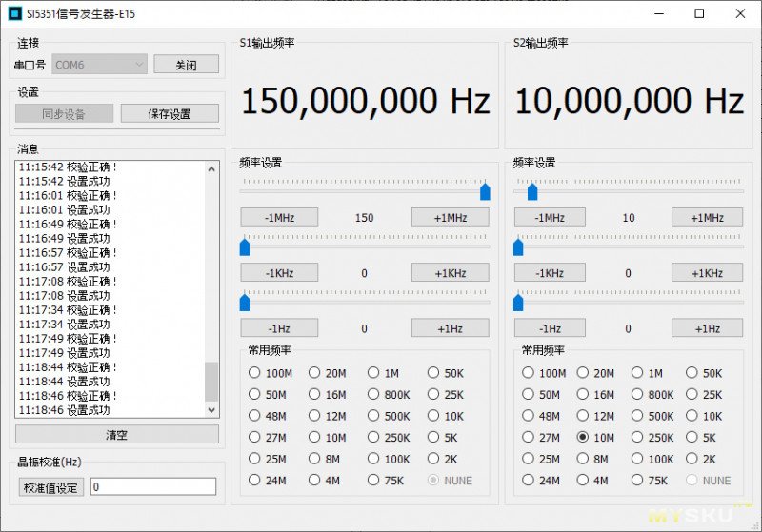Choose the 27M radio button for S2
Viewport: 762px width, 532px height.
coord(529,438)
